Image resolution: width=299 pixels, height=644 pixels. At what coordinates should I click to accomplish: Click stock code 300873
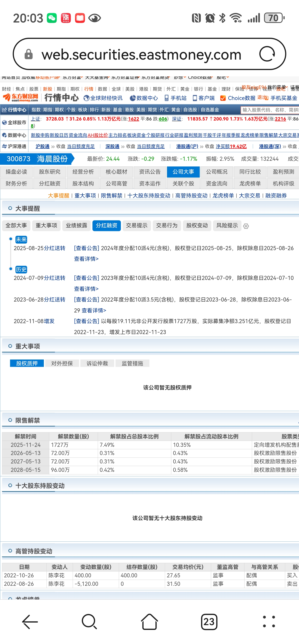(x=18, y=159)
